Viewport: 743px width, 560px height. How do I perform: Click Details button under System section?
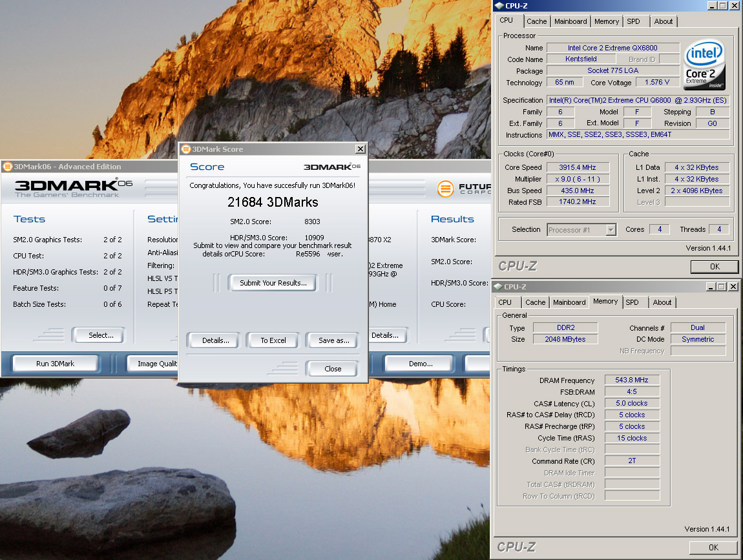388,335
